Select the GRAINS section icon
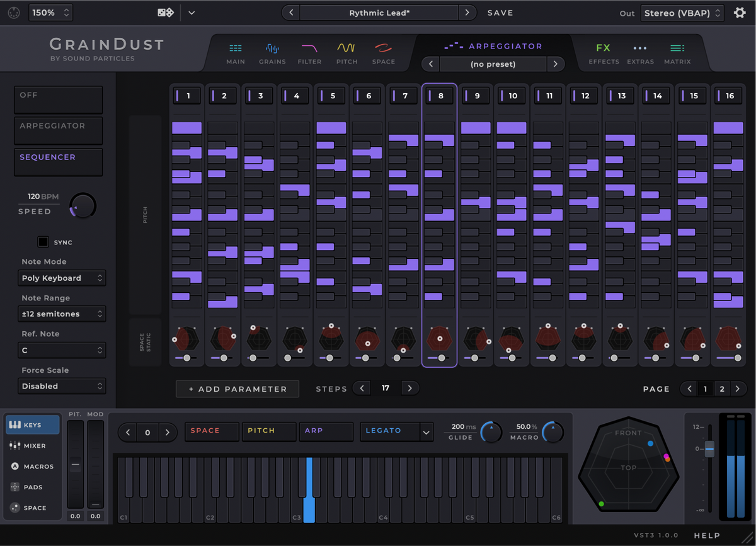The image size is (756, 546). 272,52
